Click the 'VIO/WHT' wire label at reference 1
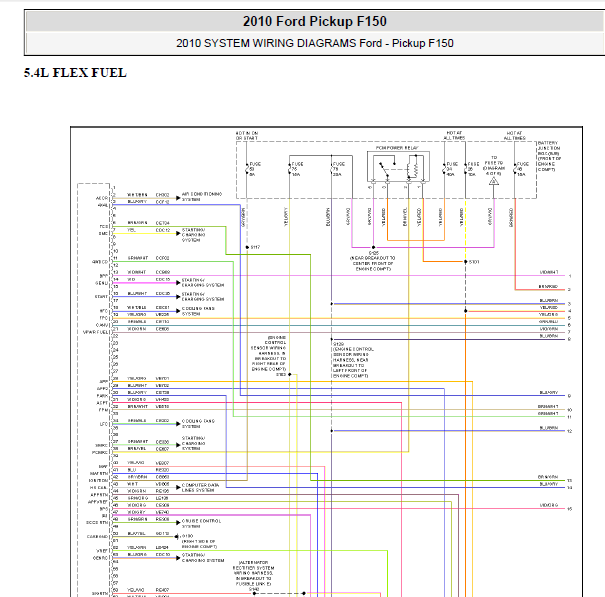The width and height of the screenshot is (605, 597). coord(549,272)
